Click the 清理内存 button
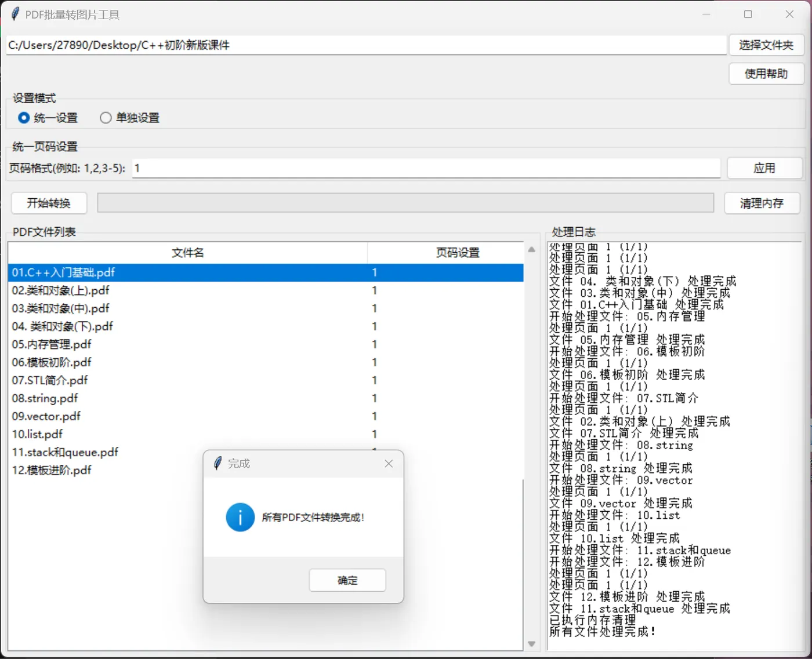This screenshot has width=812, height=659. [x=762, y=203]
